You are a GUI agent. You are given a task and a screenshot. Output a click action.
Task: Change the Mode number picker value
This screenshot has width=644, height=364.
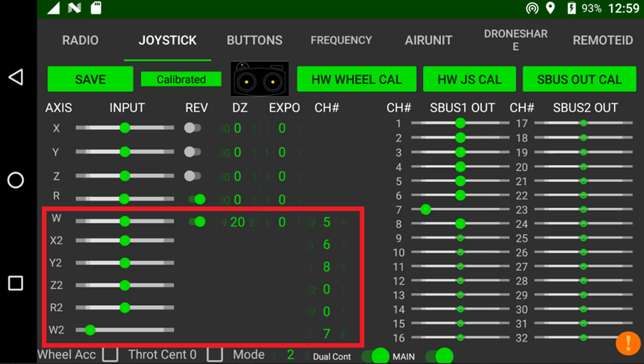click(x=290, y=355)
